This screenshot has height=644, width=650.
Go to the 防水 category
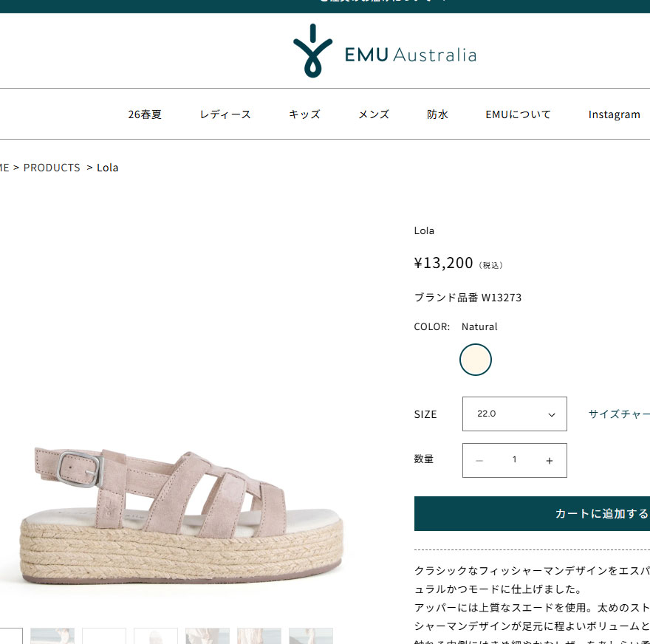437,114
